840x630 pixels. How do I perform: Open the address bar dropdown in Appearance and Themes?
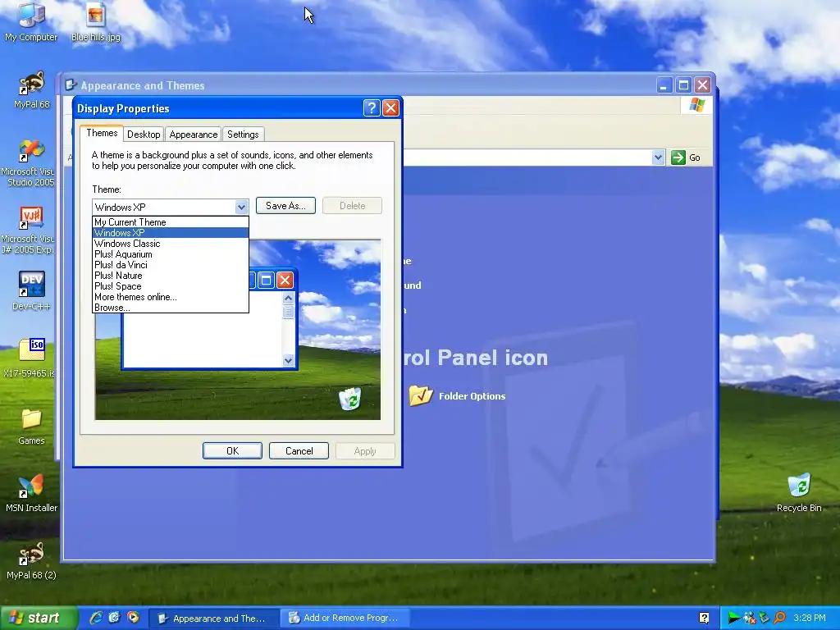pyautogui.click(x=658, y=157)
